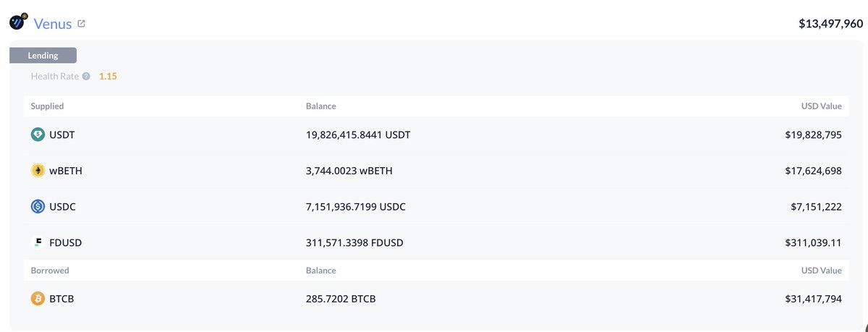This screenshot has width=868, height=332.
Task: Click the Venus protocol logo icon
Action: pyautogui.click(x=19, y=22)
